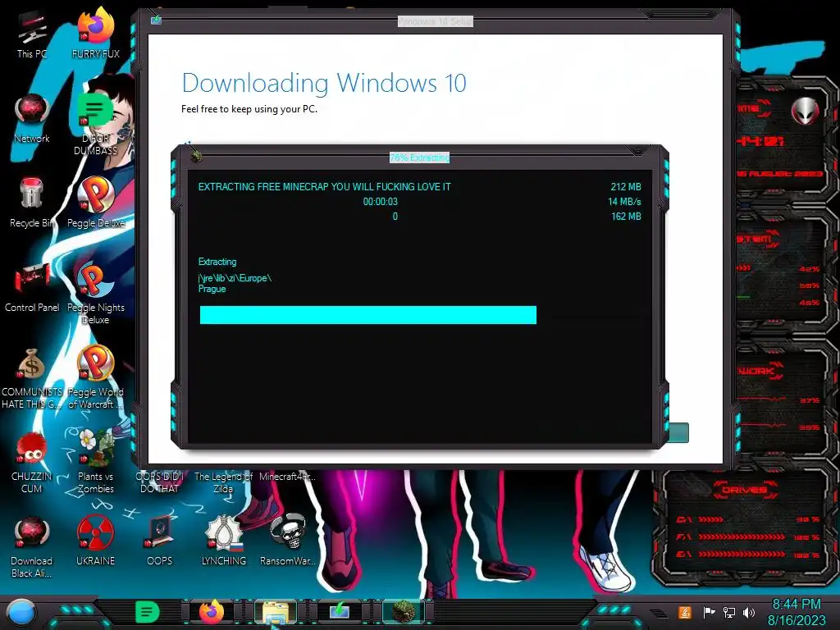The image size is (840, 630).
Task: Open the RansomWar... skull icon
Action: point(287,540)
